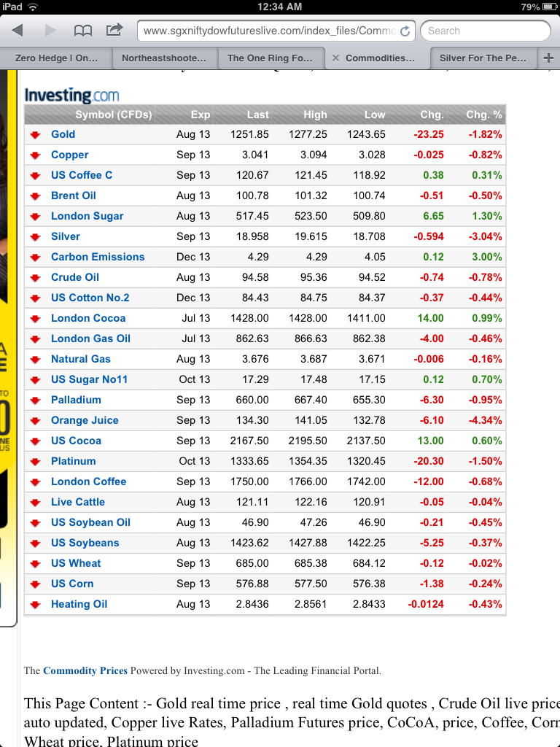
Task: Open the Brent Oil link
Action: coord(74,196)
